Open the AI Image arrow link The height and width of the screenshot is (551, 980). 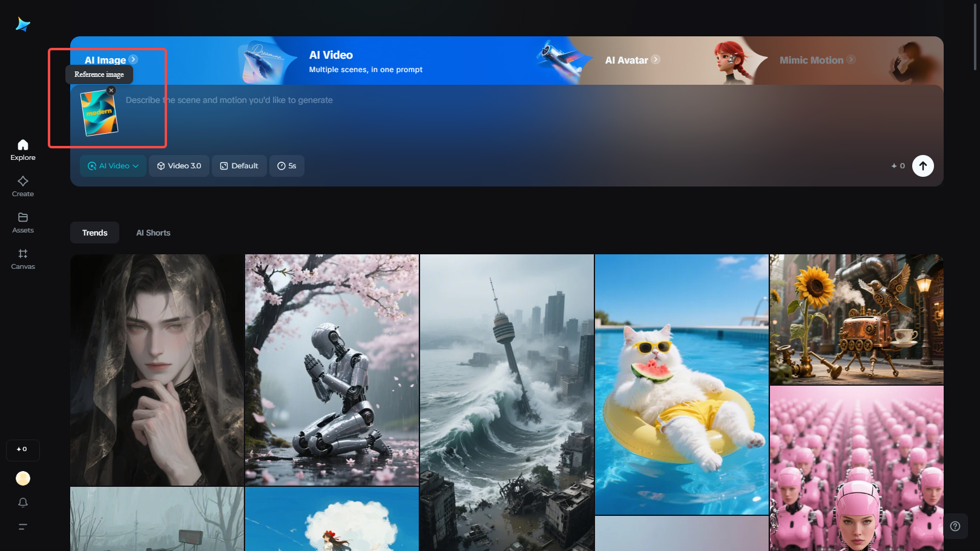click(133, 59)
